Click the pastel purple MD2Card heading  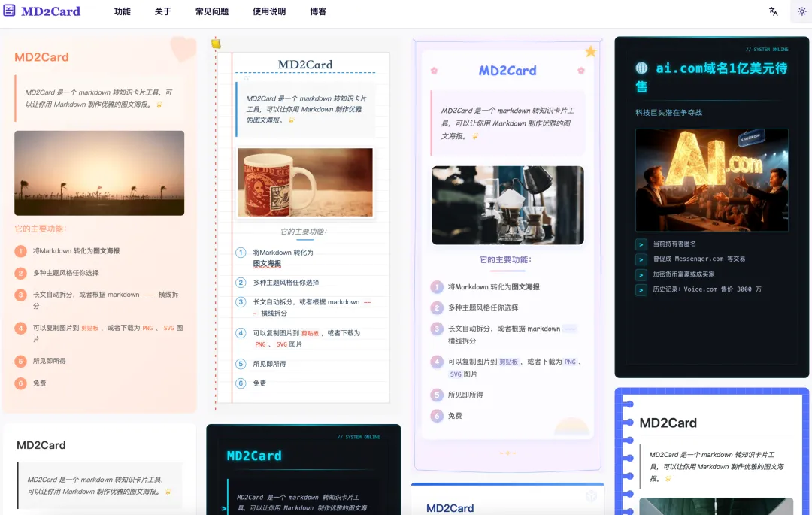pyautogui.click(x=507, y=71)
